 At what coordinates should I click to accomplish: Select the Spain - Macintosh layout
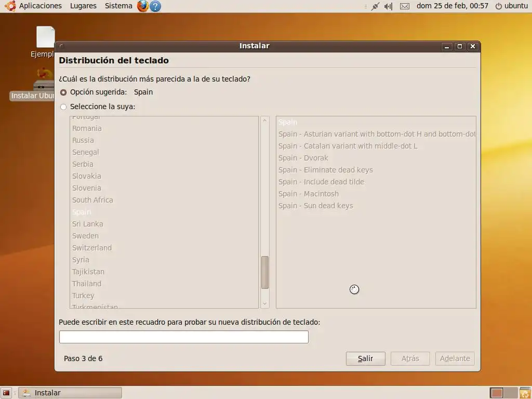376,194
